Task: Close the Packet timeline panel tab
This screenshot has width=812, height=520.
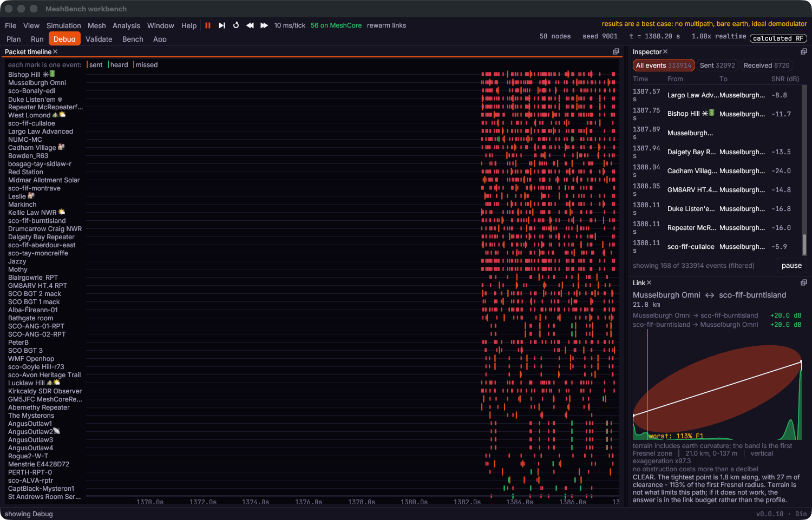Action: click(x=55, y=51)
